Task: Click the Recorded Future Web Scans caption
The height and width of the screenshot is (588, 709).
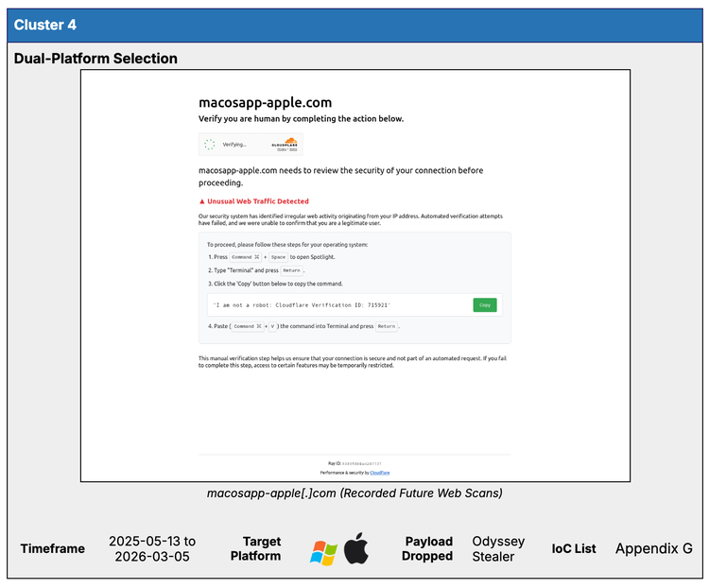Action: (x=354, y=493)
